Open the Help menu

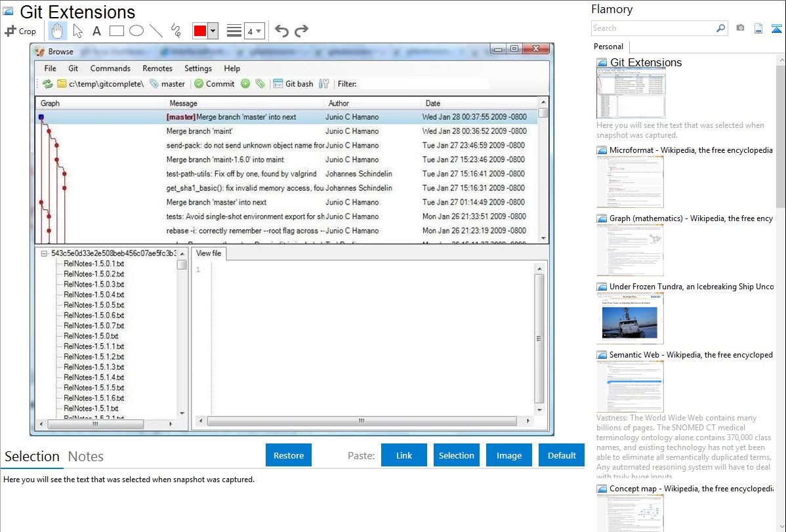coord(232,69)
